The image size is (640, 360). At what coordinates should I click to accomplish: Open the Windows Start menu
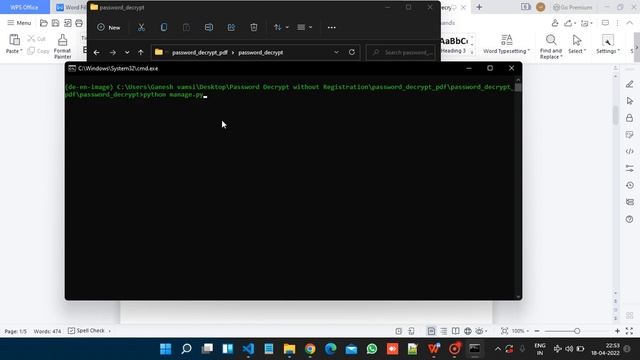[x=166, y=349]
